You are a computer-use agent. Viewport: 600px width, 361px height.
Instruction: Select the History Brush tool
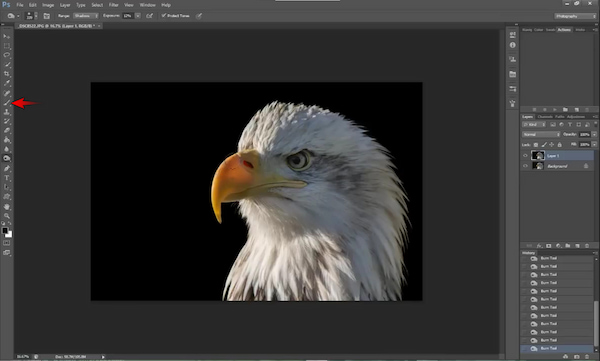click(x=7, y=121)
